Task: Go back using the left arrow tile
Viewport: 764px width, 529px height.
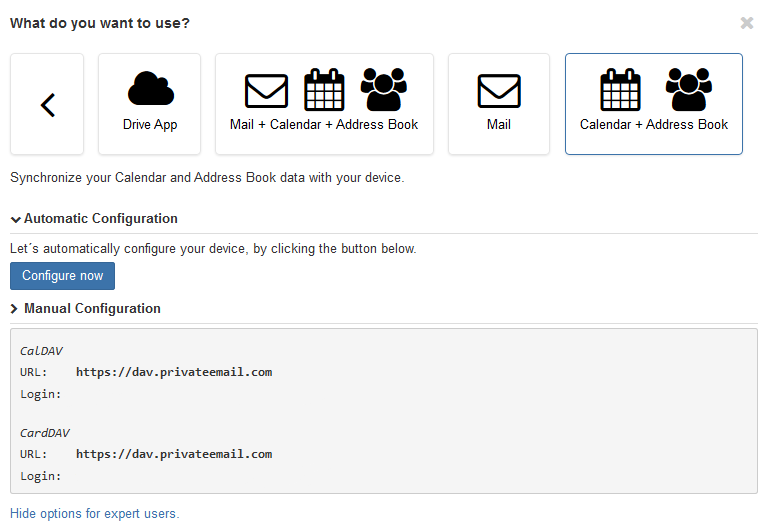Action: (x=47, y=104)
